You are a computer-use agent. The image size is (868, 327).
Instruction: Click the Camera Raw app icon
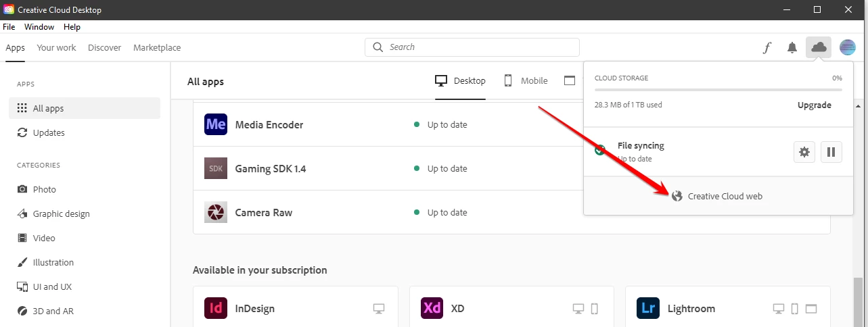coord(216,212)
